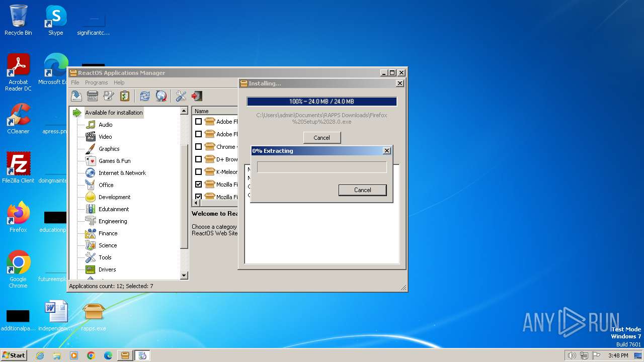
Task: Check the K-Meleon checkbox
Action: point(198,172)
